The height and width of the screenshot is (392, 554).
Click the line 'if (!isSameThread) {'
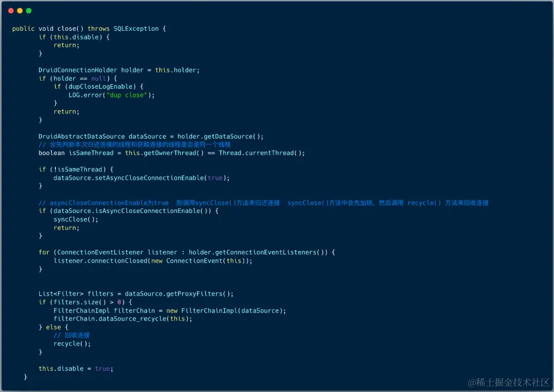pos(76,169)
